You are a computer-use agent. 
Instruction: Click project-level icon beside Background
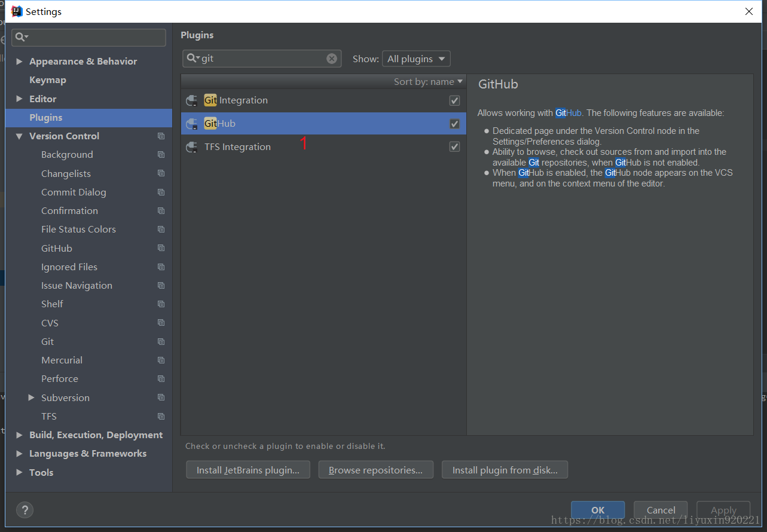coord(161,155)
